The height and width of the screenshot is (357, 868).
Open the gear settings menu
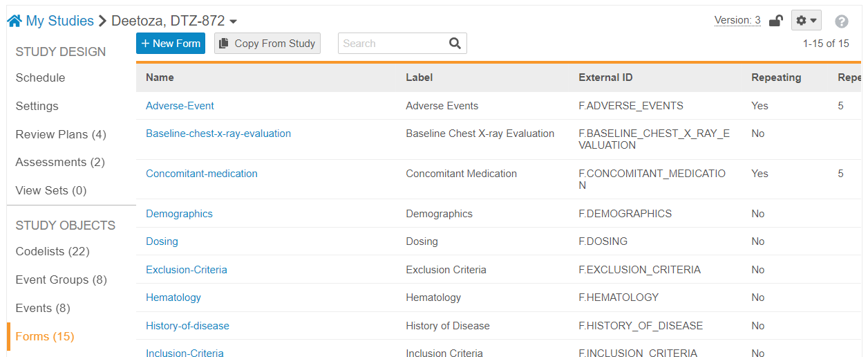pyautogui.click(x=806, y=21)
